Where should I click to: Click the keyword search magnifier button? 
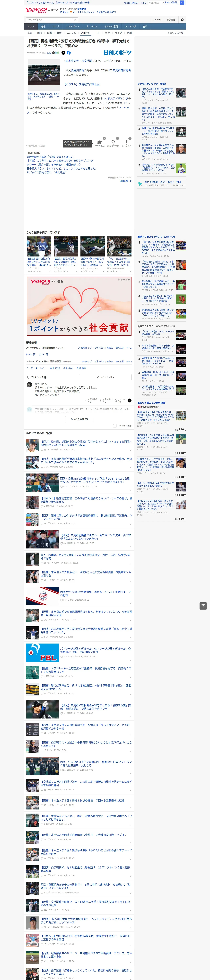point(75,20)
